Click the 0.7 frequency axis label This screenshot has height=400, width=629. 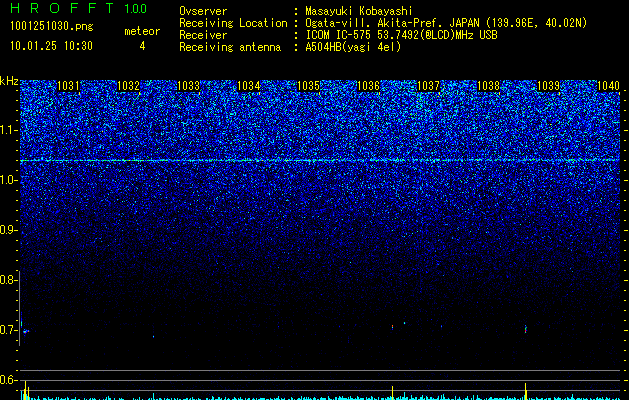[9, 330]
